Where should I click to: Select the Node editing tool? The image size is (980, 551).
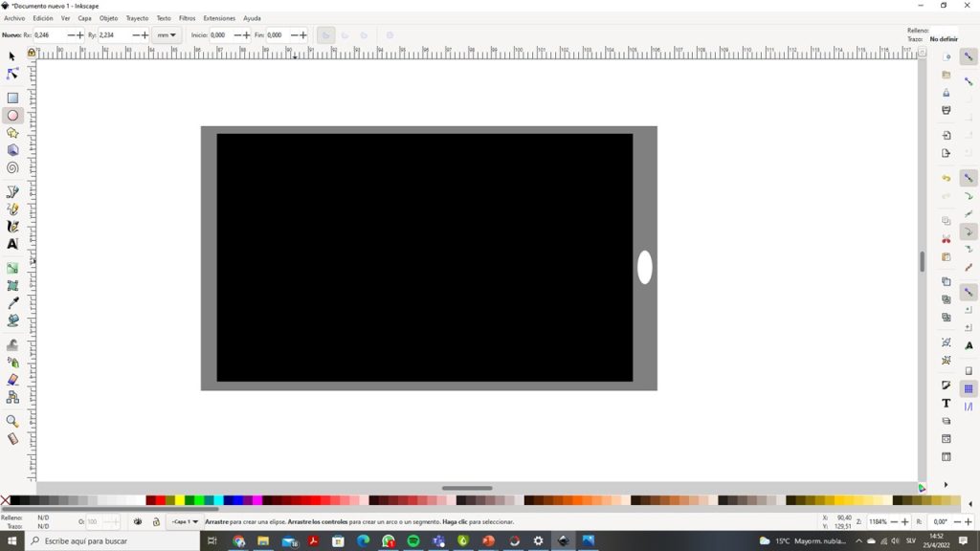coord(11,74)
